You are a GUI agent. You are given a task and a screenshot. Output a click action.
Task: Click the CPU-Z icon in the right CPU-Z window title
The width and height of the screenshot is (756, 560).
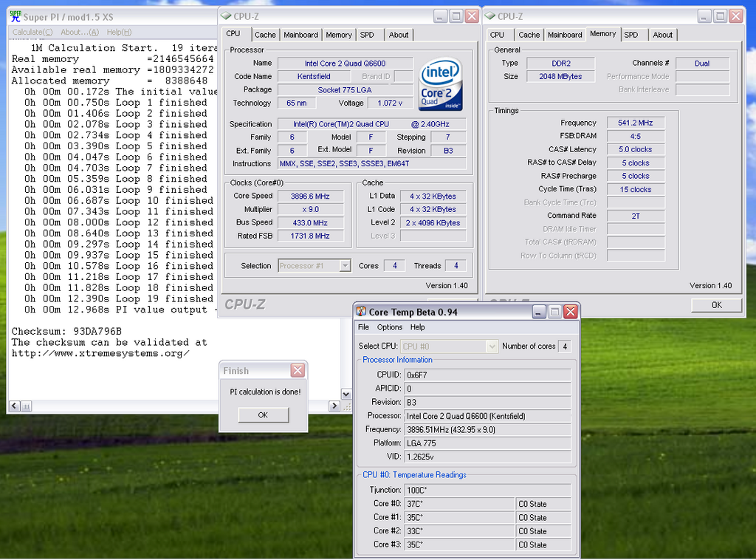(x=490, y=16)
